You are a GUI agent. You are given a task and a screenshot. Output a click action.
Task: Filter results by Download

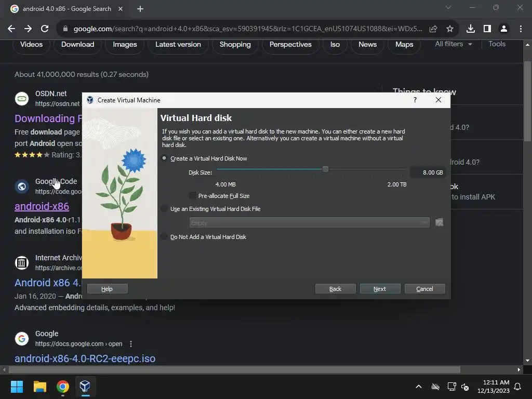click(78, 45)
